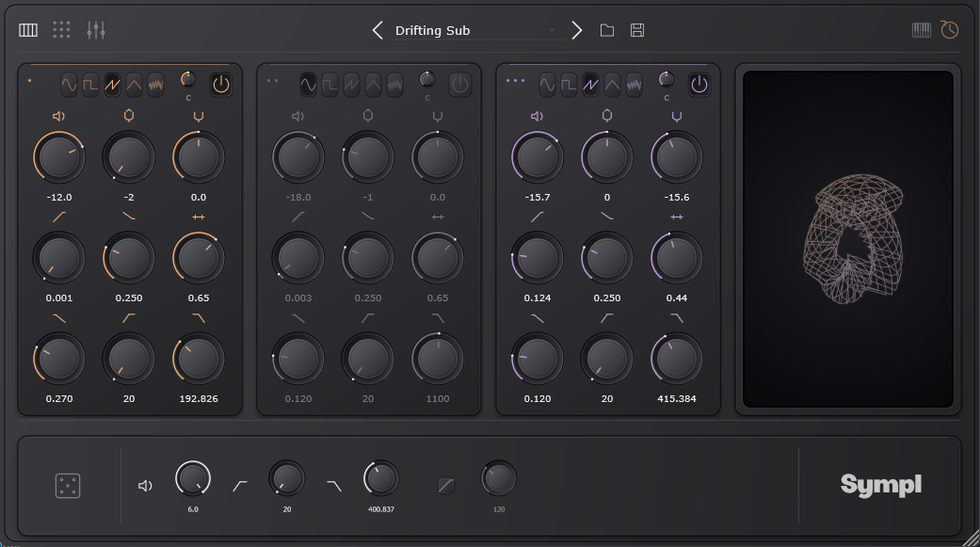The image size is (980, 547).
Task: Select noise wave in orange oscillator one
Action: [x=155, y=85]
